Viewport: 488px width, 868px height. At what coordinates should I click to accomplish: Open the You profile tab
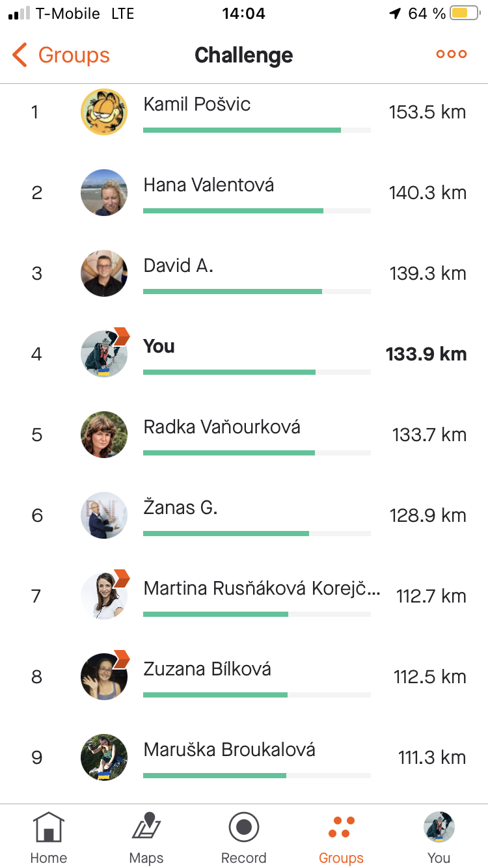click(x=439, y=828)
